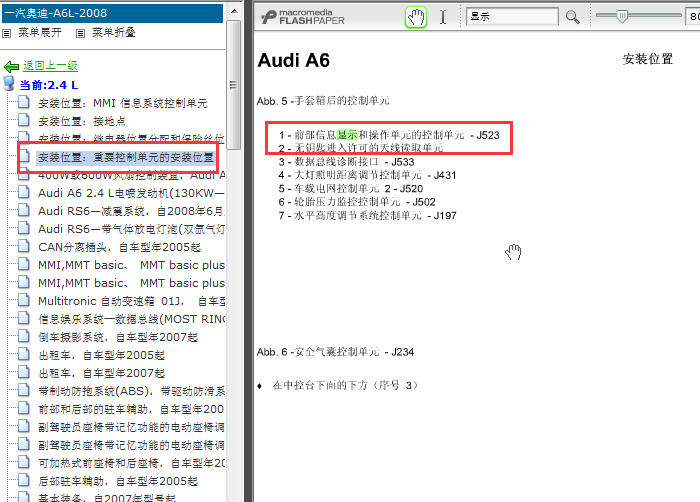
Task: Click page icon beside MMI 信息系统控制单元
Action: 24,102
